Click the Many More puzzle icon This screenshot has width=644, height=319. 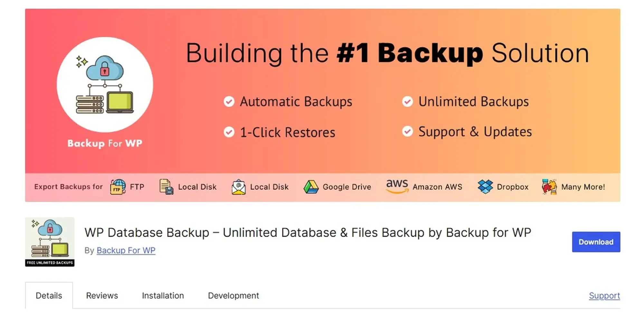[x=549, y=187]
